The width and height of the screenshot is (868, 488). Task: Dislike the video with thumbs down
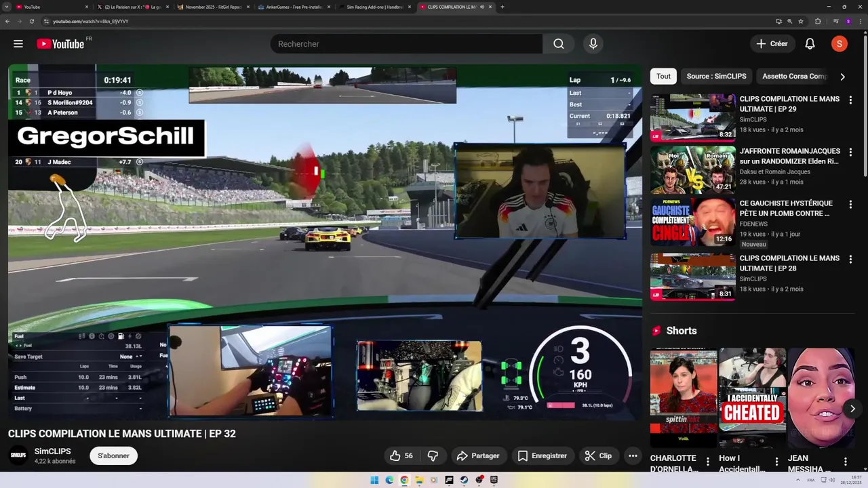click(x=433, y=456)
